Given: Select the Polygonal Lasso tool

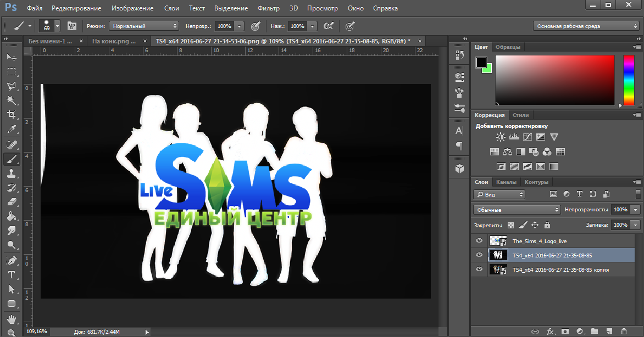Looking at the screenshot, I should coord(12,86).
